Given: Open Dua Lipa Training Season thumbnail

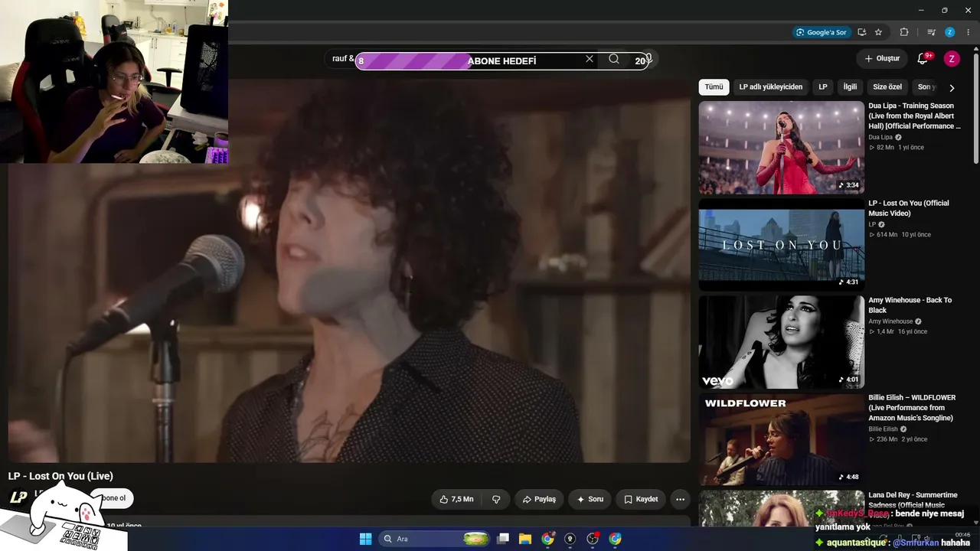Looking at the screenshot, I should click(x=782, y=148).
